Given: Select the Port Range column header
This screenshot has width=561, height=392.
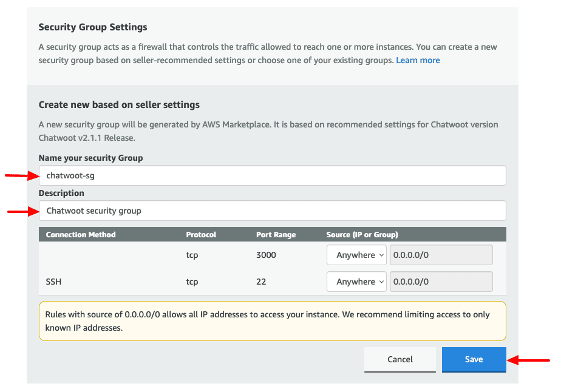Looking at the screenshot, I should pos(276,235).
